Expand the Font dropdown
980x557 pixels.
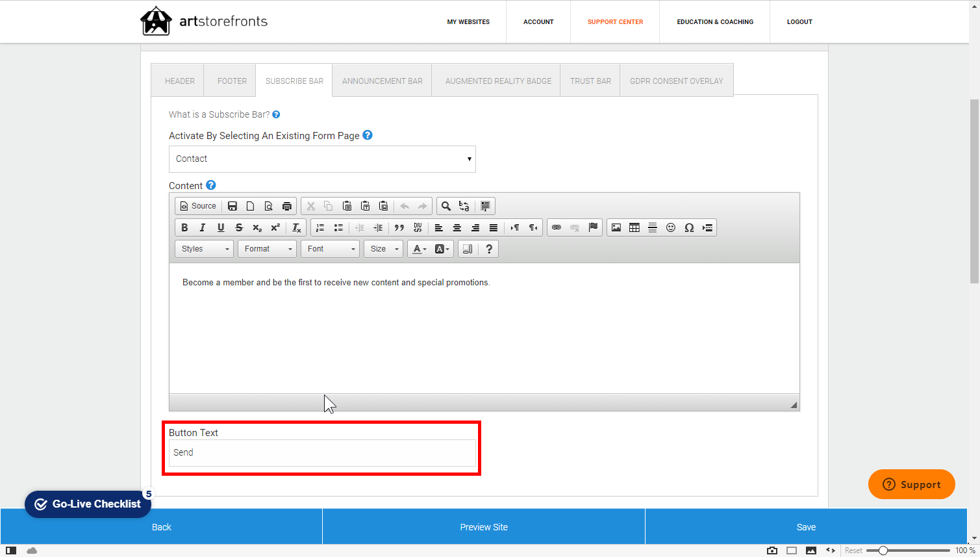pyautogui.click(x=330, y=249)
